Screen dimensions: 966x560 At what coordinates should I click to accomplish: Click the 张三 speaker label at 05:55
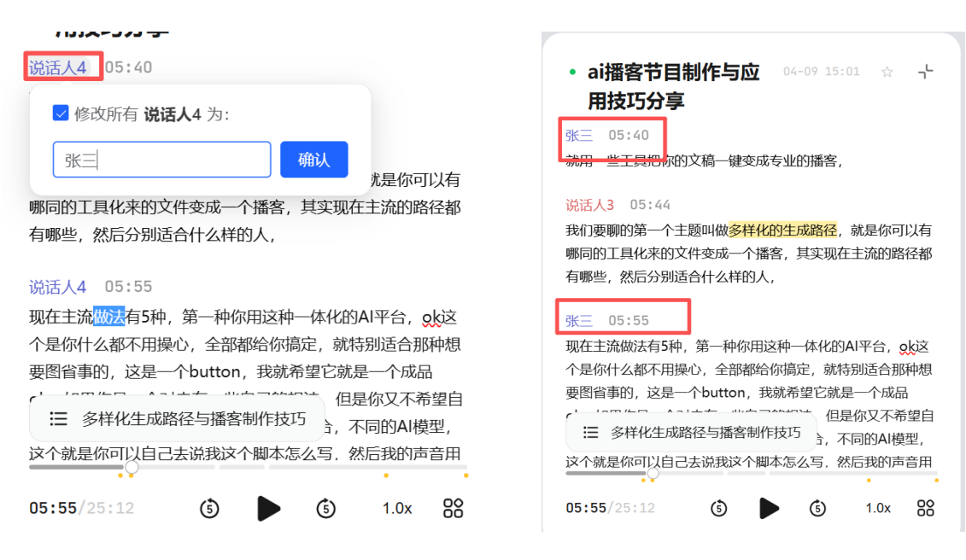tap(579, 320)
